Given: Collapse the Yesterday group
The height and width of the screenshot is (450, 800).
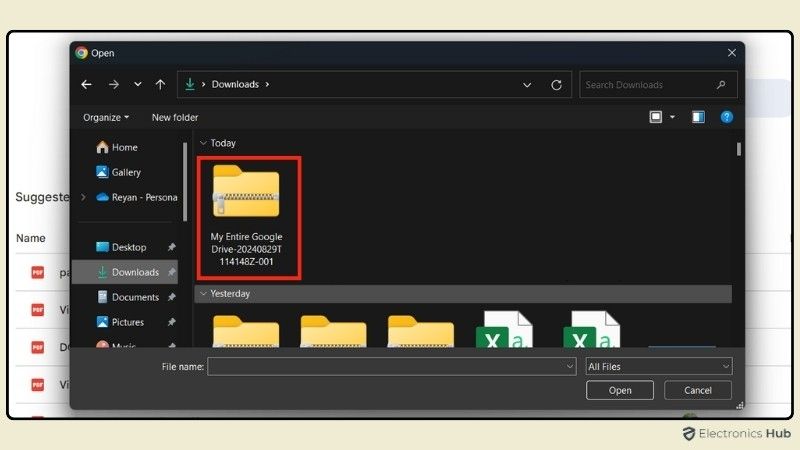Looking at the screenshot, I should click(x=203, y=293).
